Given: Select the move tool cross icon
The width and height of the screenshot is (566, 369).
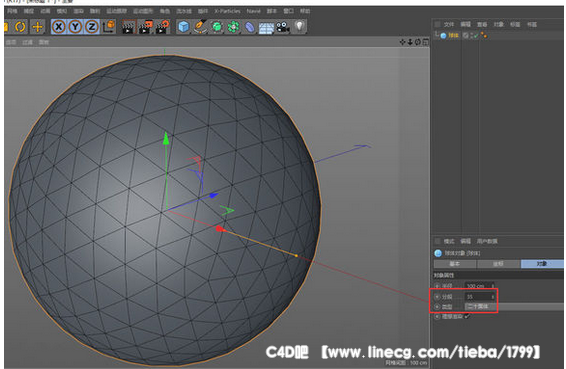Looking at the screenshot, I should (x=38, y=27).
